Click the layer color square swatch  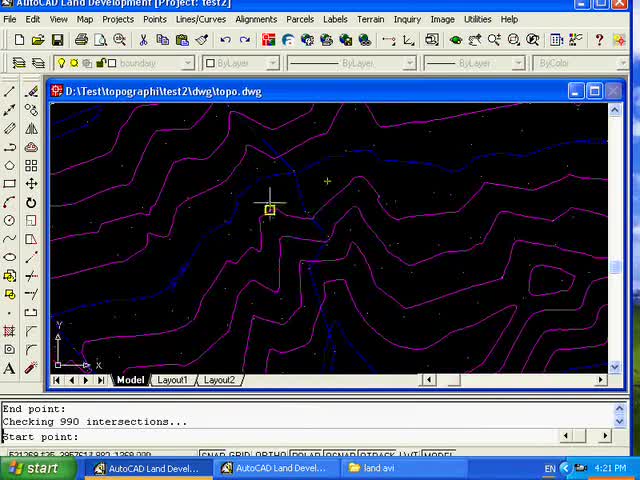pos(112,63)
